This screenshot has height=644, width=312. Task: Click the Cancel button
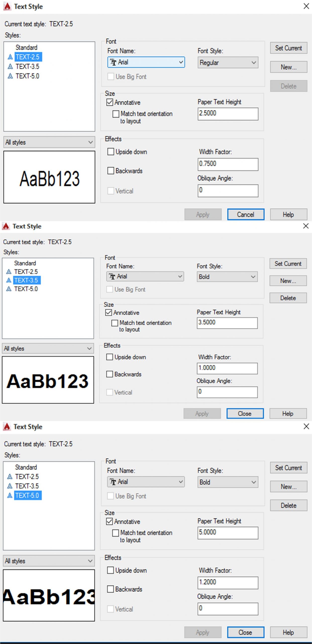click(245, 215)
